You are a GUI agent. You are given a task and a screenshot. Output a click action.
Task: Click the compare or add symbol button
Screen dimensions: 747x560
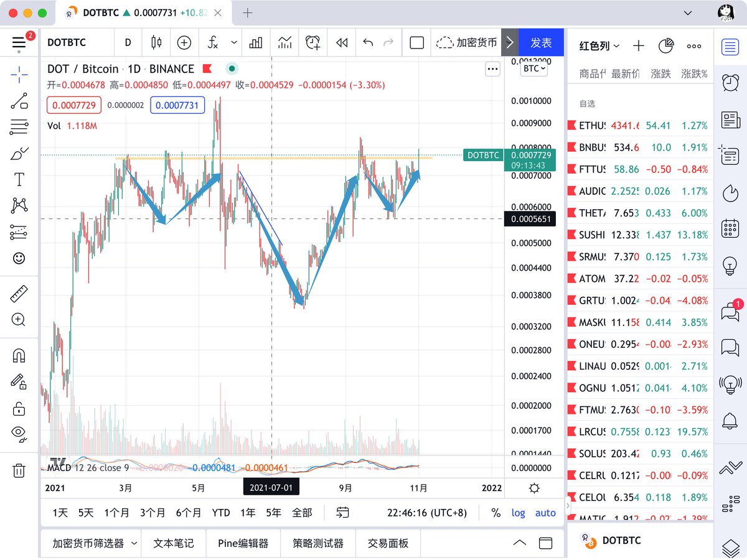(184, 42)
